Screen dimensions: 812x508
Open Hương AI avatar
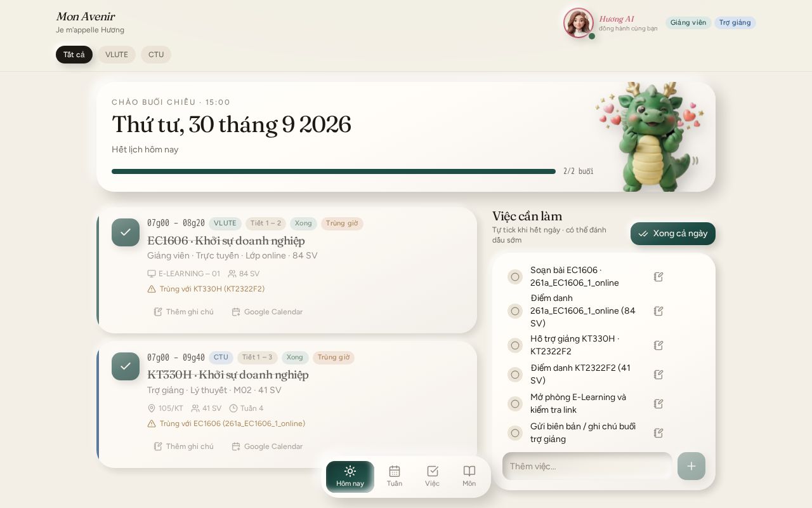(579, 23)
